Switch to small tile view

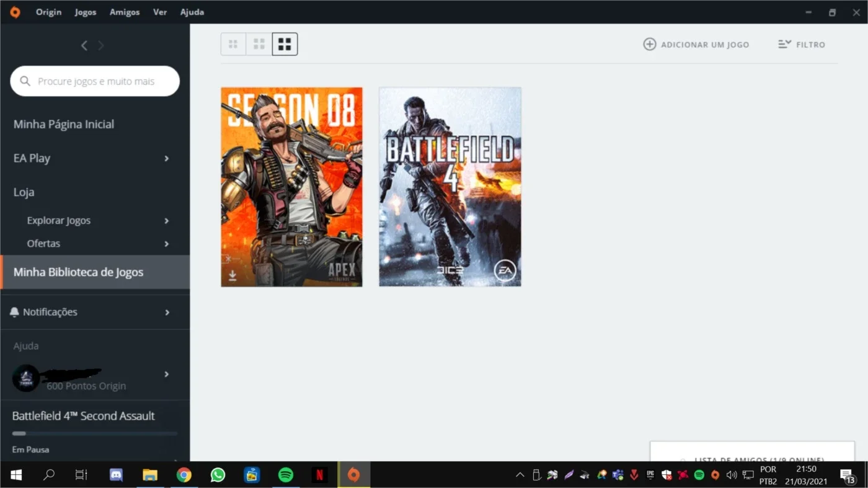coord(233,44)
